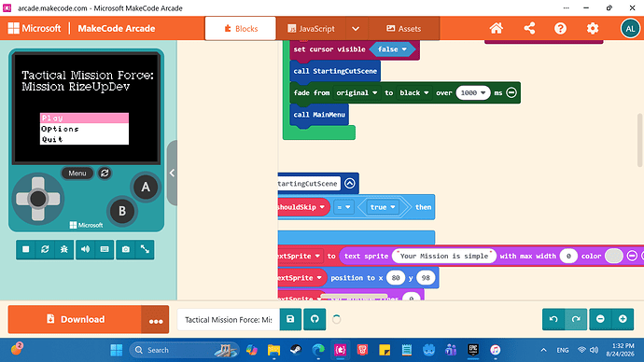This screenshot has width=644, height=362.
Task: Open the fade from original dropdown
Action: point(357,92)
